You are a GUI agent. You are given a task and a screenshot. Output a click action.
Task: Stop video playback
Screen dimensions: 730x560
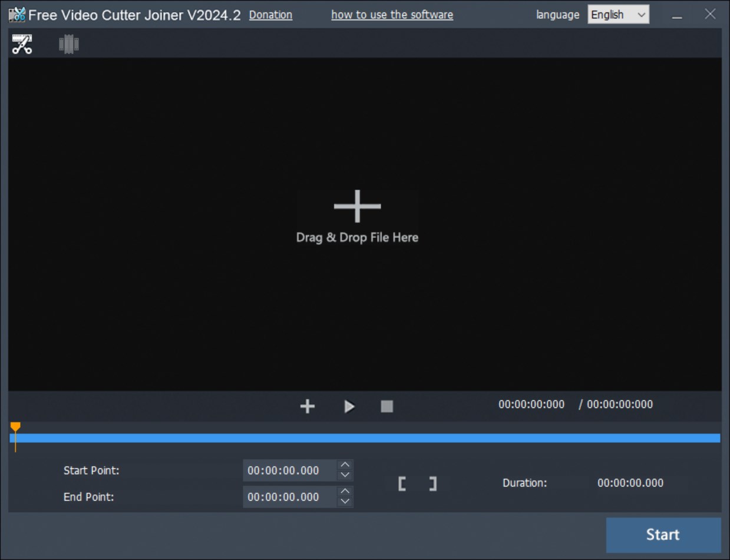pos(387,406)
